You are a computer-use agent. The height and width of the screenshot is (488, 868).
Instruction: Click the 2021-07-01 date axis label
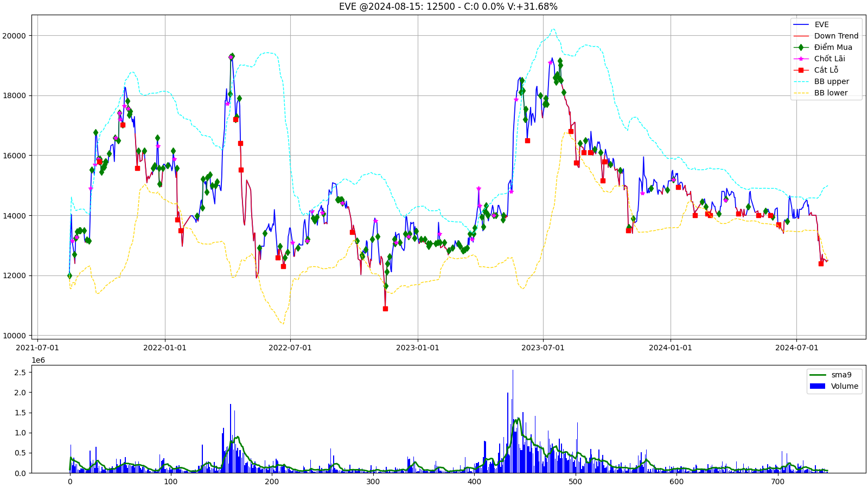[x=39, y=348]
